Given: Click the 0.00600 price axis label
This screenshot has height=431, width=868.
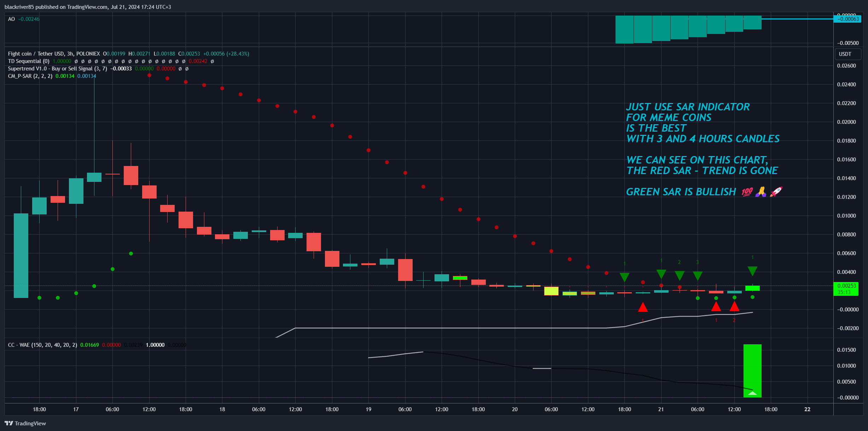Looking at the screenshot, I should (846, 253).
